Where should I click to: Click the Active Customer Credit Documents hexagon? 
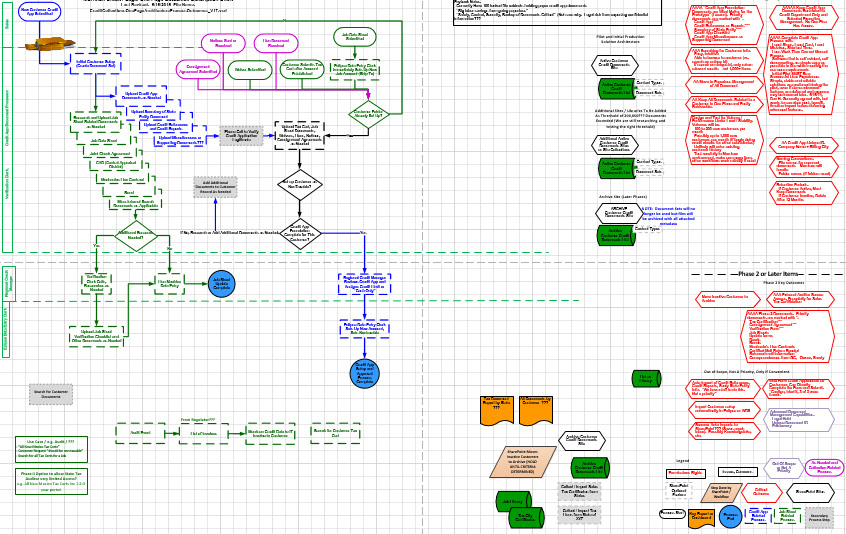[614, 65]
